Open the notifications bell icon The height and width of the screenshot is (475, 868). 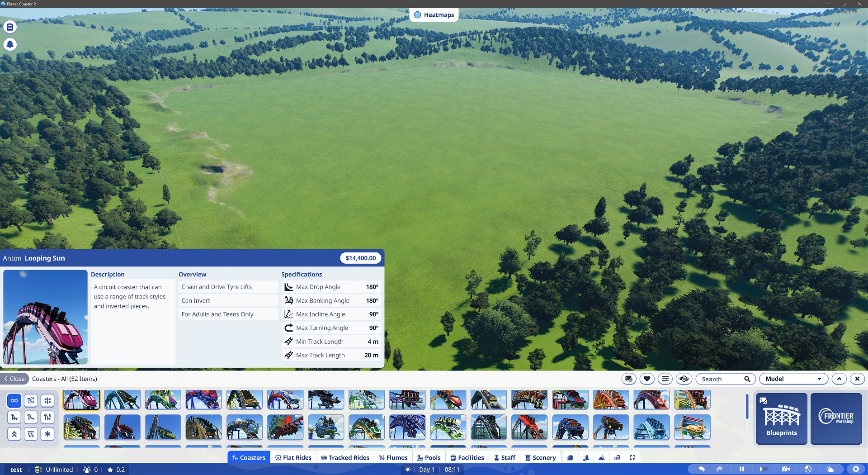10,44
